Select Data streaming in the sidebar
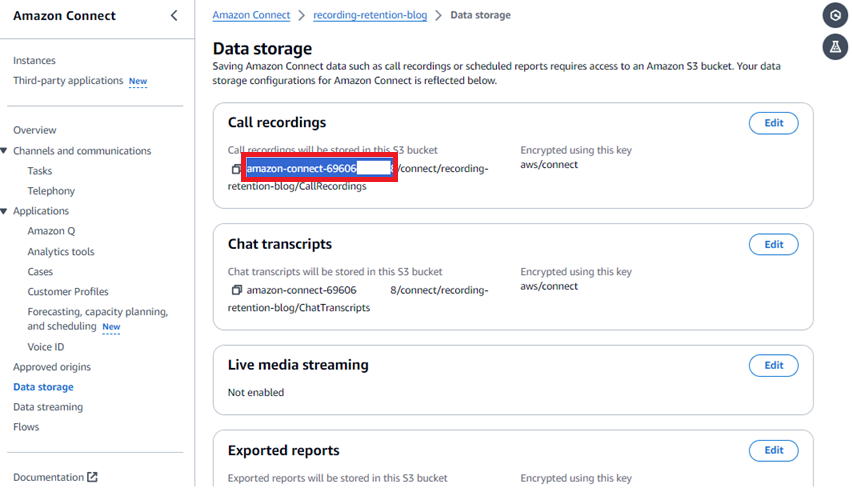852x488 pixels. pos(48,407)
